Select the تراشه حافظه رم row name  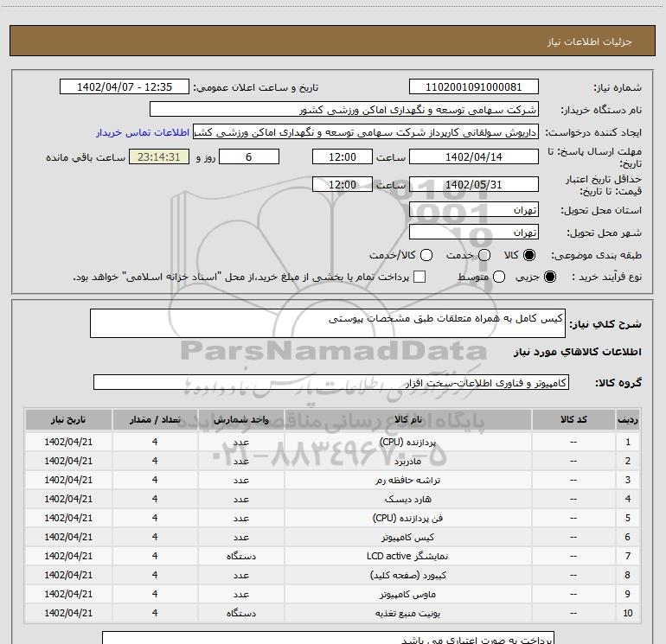click(407, 480)
